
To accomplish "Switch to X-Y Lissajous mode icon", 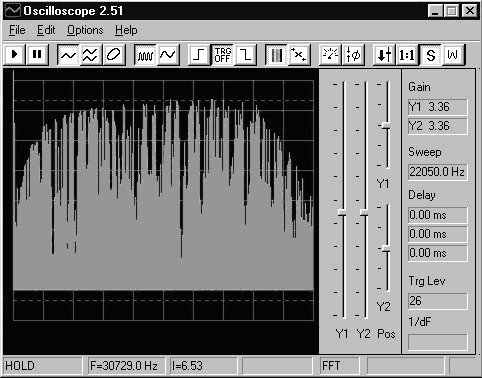I will point(113,55).
